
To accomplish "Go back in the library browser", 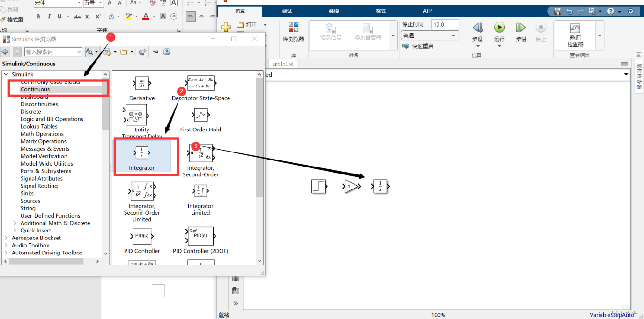I will point(6,51).
